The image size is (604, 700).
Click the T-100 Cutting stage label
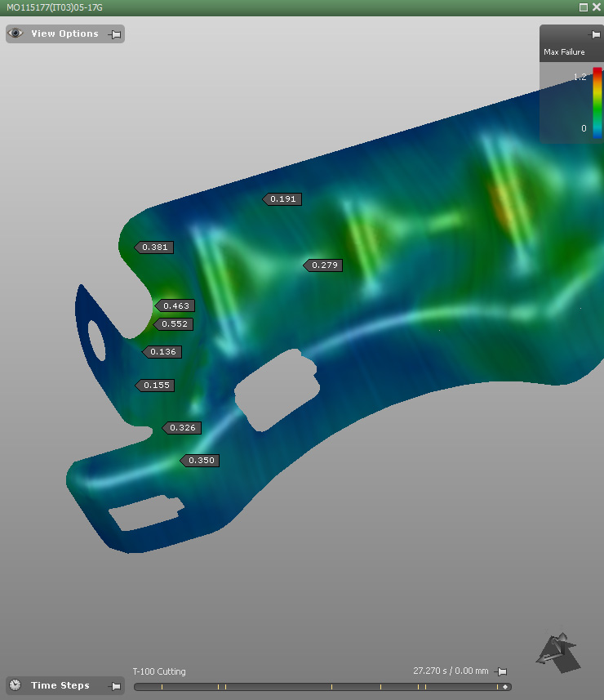(159, 671)
